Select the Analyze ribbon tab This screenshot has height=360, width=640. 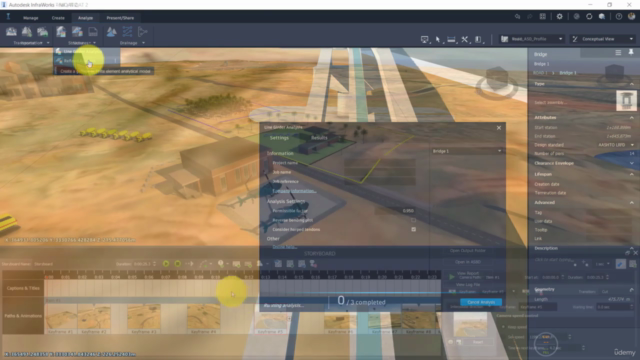click(x=85, y=18)
